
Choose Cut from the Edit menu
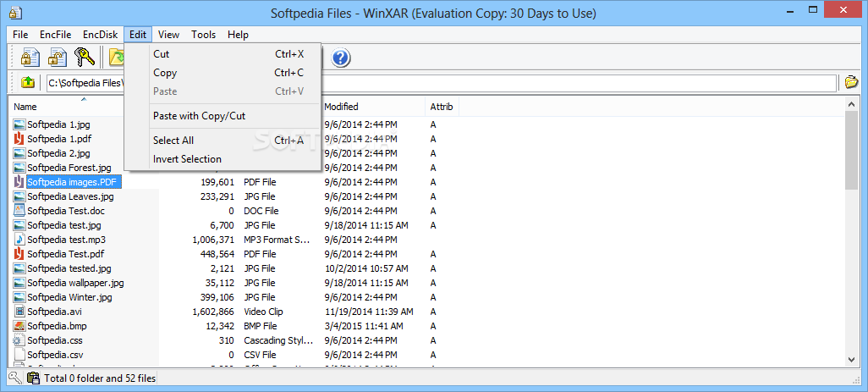point(222,54)
